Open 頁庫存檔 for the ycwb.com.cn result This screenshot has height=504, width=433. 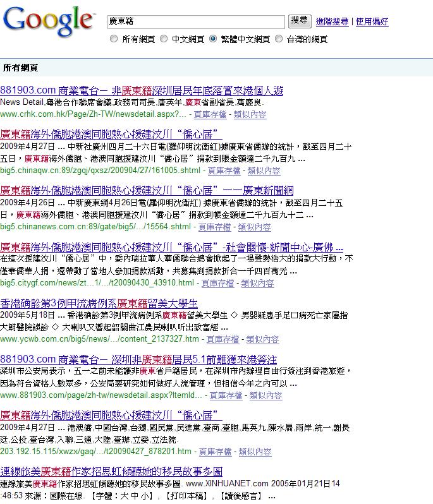(223, 339)
